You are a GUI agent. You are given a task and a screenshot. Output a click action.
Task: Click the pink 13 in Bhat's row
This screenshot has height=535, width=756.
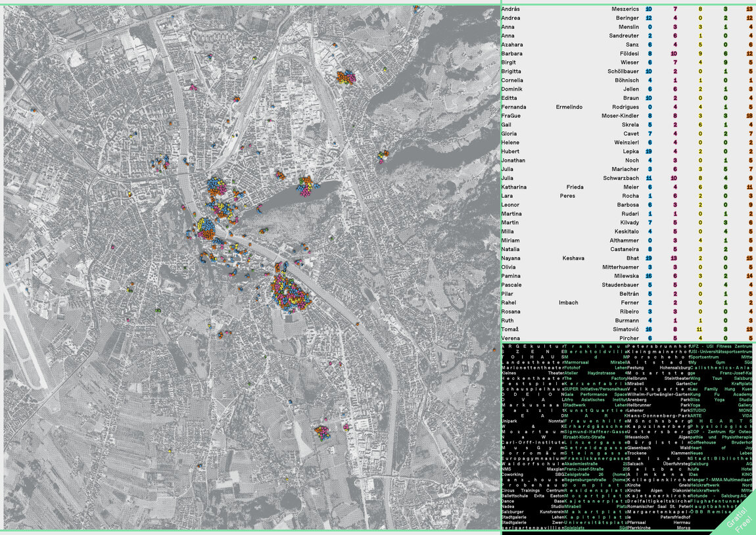(x=674, y=258)
